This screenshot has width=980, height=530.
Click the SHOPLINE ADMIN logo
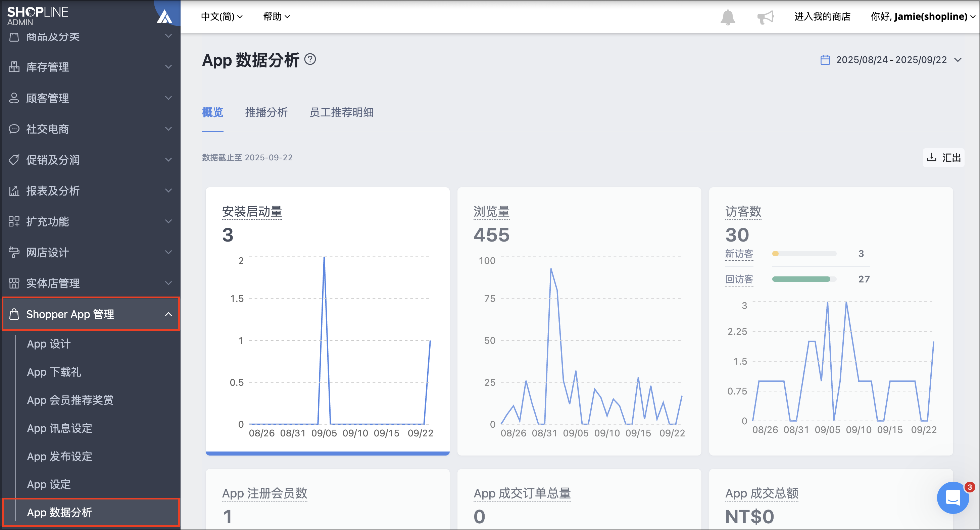pyautogui.click(x=37, y=16)
